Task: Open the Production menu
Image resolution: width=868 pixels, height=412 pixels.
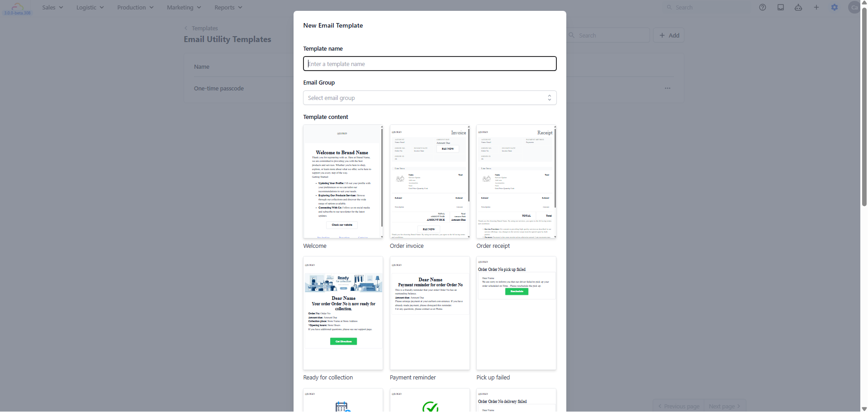Action: [x=135, y=7]
